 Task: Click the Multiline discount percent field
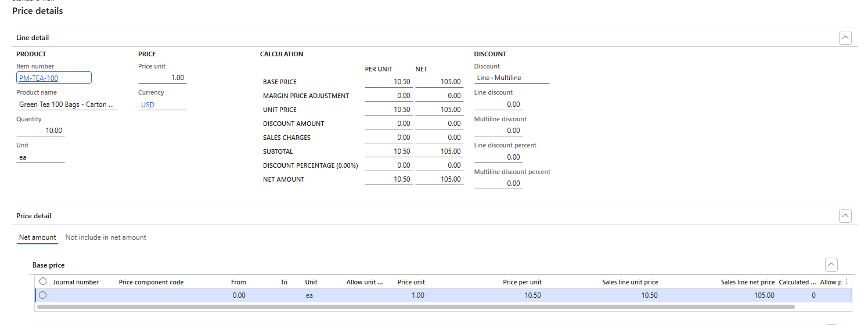point(498,183)
